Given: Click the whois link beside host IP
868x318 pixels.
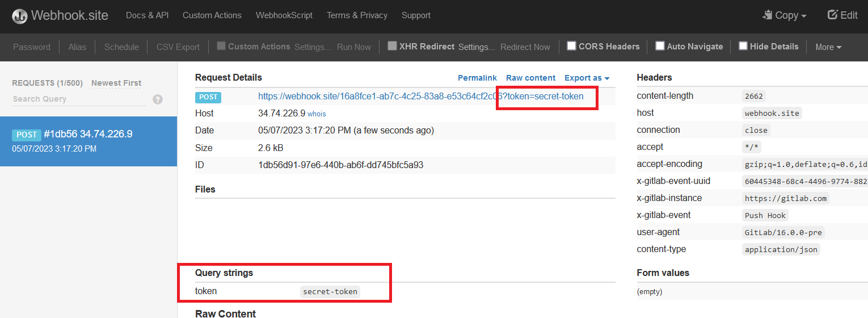Looking at the screenshot, I should pos(317,114).
